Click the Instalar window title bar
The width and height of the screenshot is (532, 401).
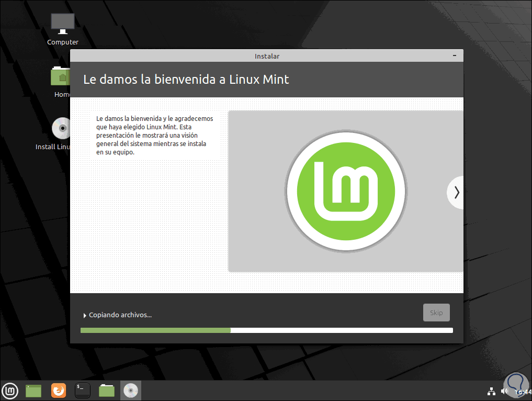pyautogui.click(x=267, y=56)
